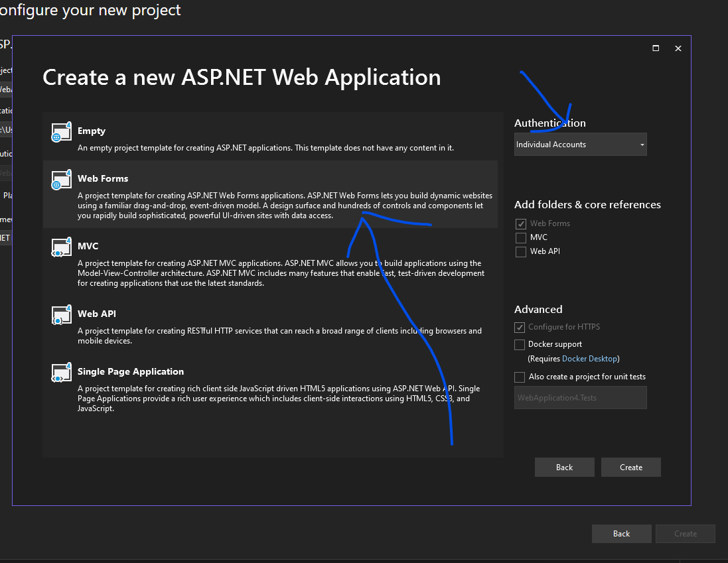The width and height of the screenshot is (728, 563).
Task: Click Create button inside the dialog
Action: [631, 467]
